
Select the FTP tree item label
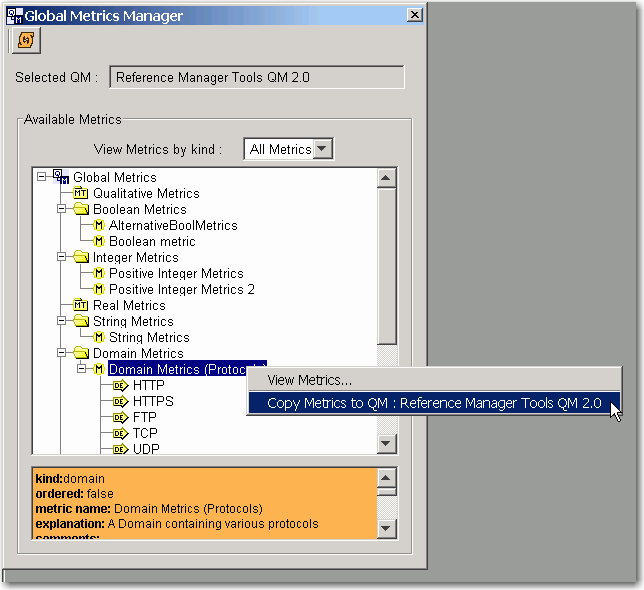[x=145, y=418]
